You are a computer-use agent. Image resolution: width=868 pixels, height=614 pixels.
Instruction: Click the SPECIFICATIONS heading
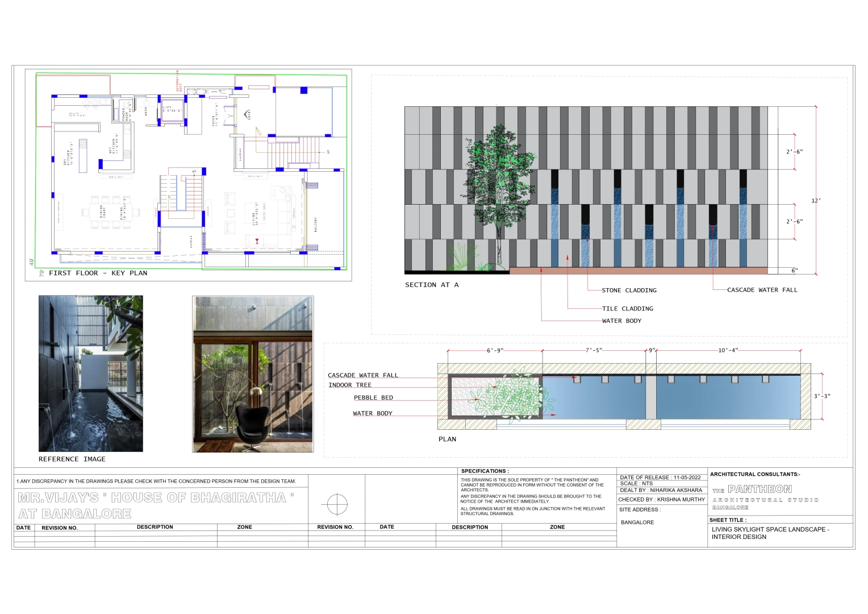485,471
